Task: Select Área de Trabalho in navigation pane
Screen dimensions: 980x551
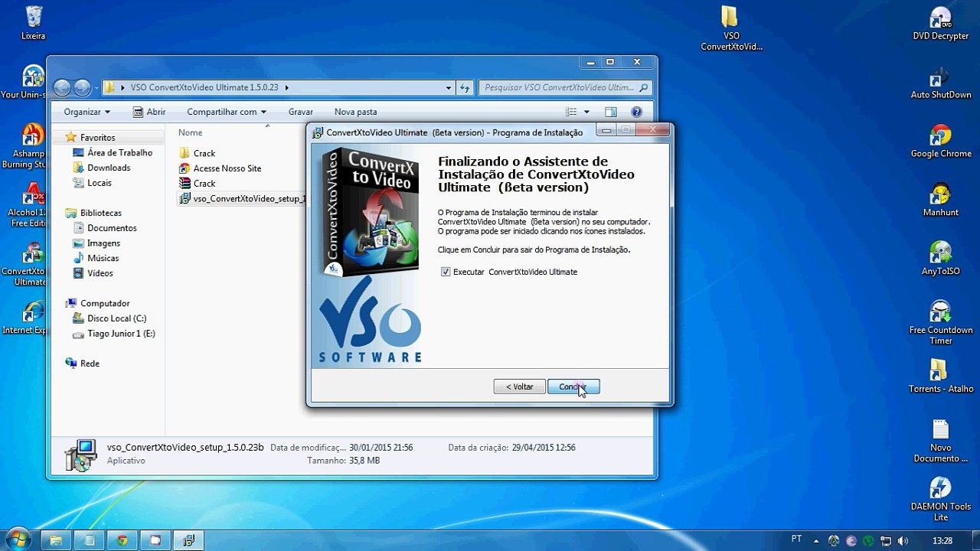Action: pyautogui.click(x=119, y=152)
